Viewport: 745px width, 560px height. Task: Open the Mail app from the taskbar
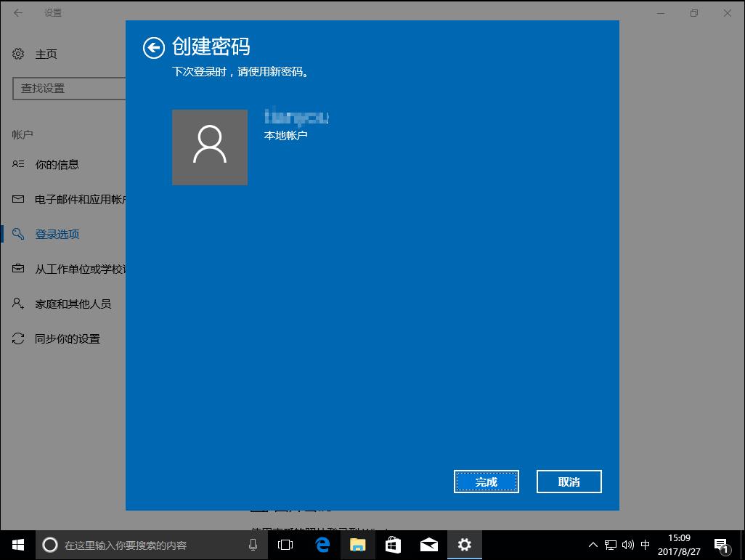click(428, 543)
